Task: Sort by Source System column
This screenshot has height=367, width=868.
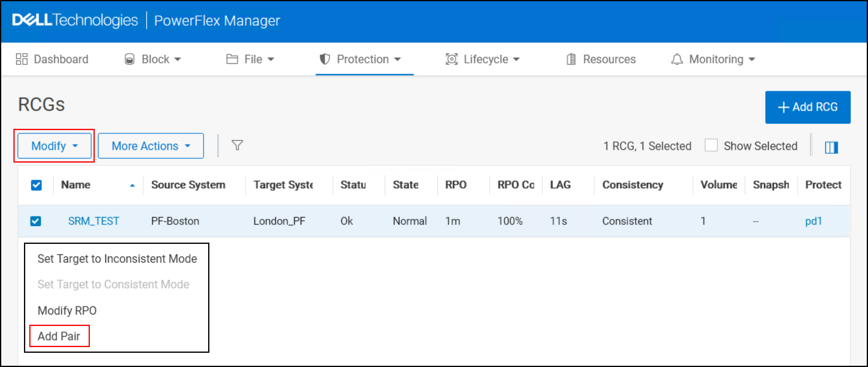Action: tap(188, 185)
